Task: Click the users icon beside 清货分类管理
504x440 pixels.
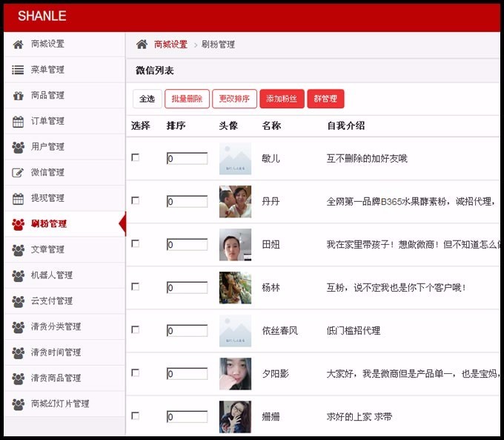Action: click(x=18, y=327)
